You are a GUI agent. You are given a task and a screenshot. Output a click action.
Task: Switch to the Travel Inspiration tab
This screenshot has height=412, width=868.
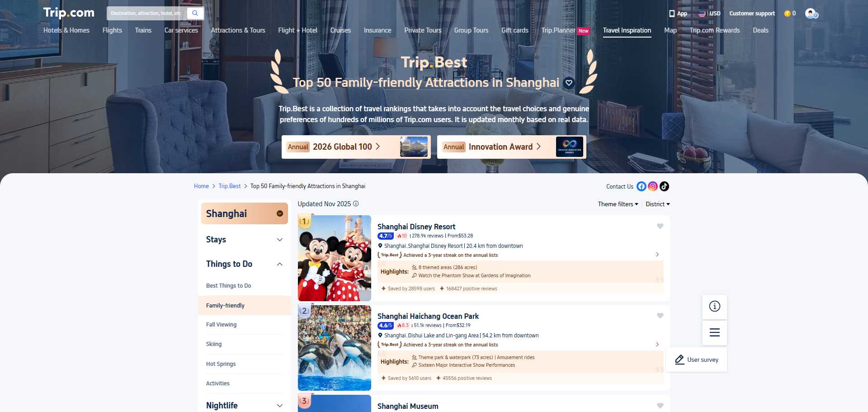coord(627,30)
